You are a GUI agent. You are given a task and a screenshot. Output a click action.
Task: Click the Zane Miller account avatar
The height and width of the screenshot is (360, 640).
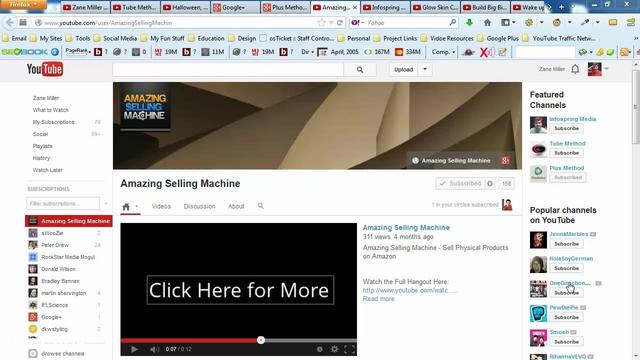(594, 69)
